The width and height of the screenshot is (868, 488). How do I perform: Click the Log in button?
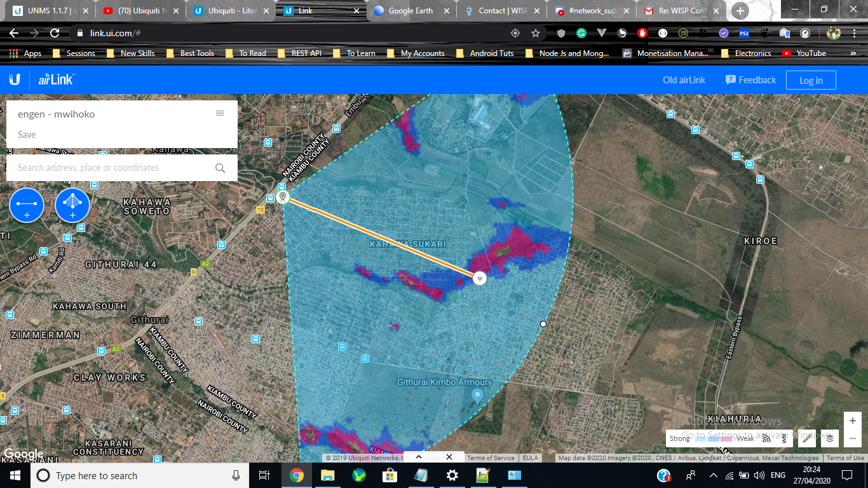811,80
